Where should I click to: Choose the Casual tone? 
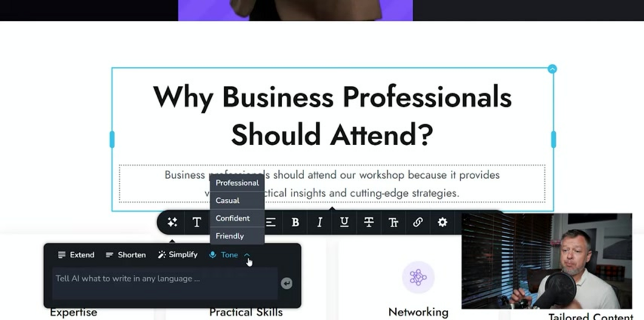[228, 201]
